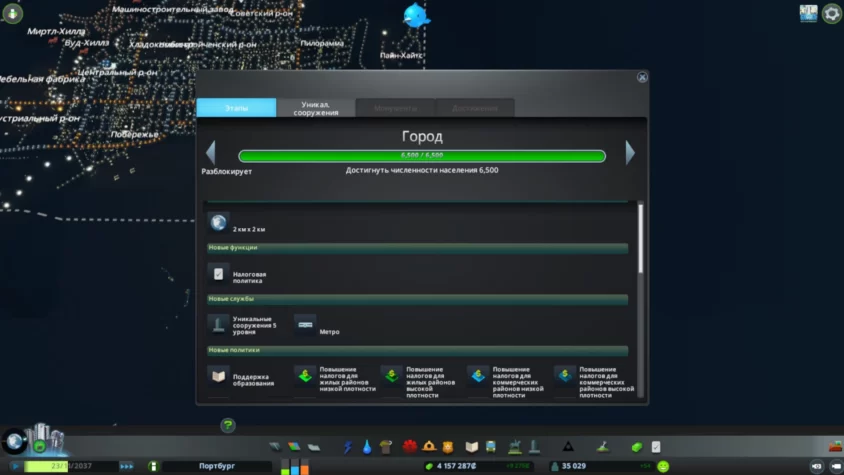Open the Parks and decoration menu
The width and height of the screenshot is (844, 475).
[515, 446]
